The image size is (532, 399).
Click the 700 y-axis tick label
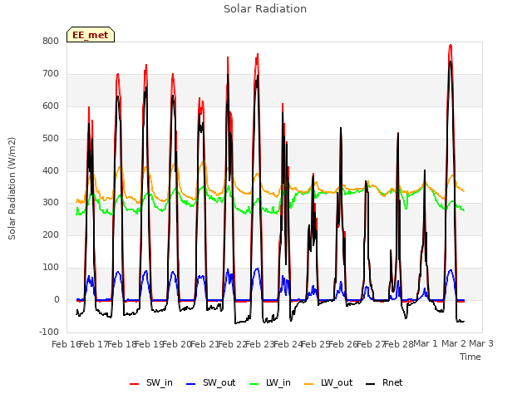[x=51, y=74]
